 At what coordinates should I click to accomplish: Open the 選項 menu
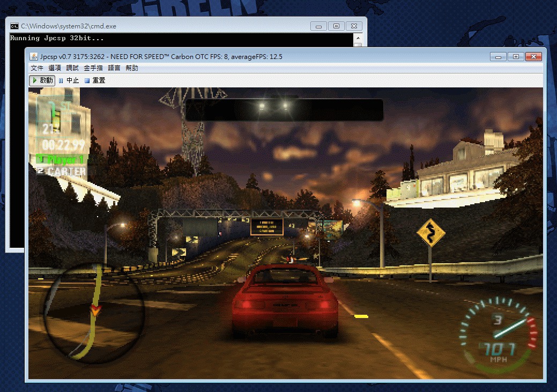coord(55,68)
